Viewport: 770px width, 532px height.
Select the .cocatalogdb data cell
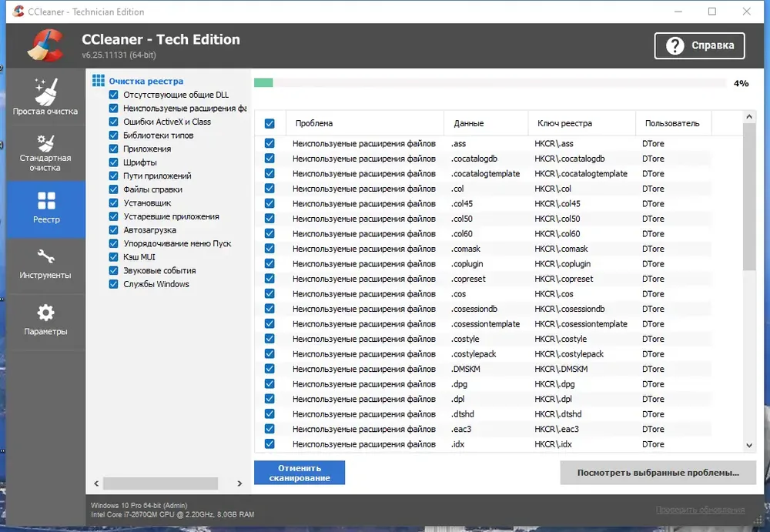474,159
